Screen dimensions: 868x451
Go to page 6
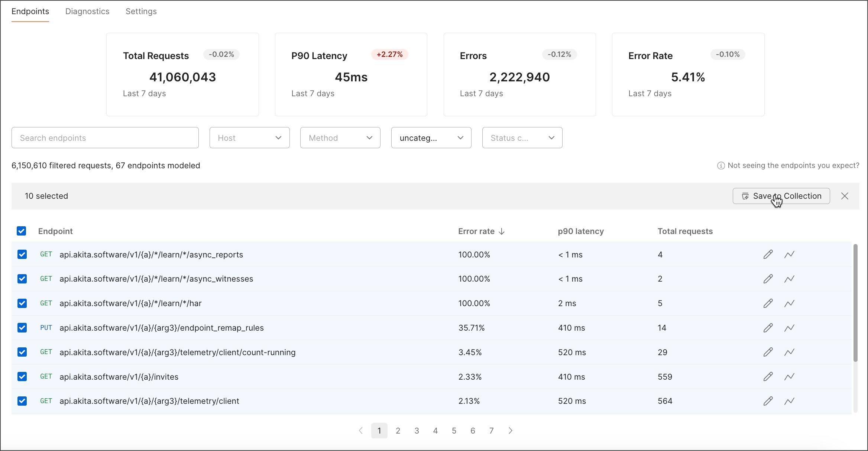(x=473, y=431)
